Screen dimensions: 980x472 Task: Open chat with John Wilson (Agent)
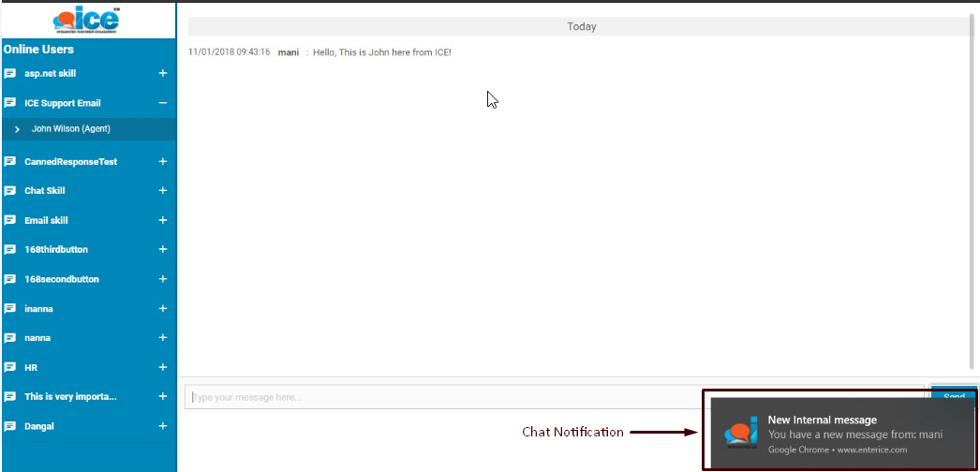point(71,129)
